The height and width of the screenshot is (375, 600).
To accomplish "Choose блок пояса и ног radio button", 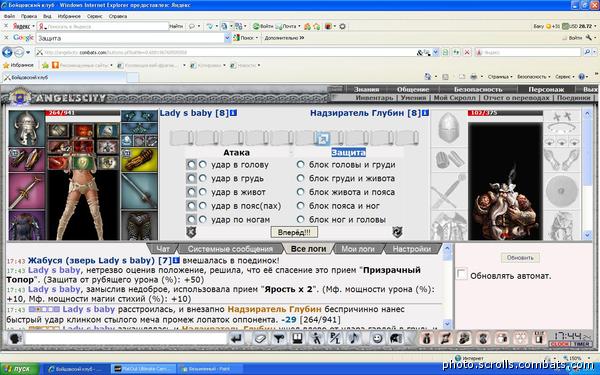I will [300, 206].
